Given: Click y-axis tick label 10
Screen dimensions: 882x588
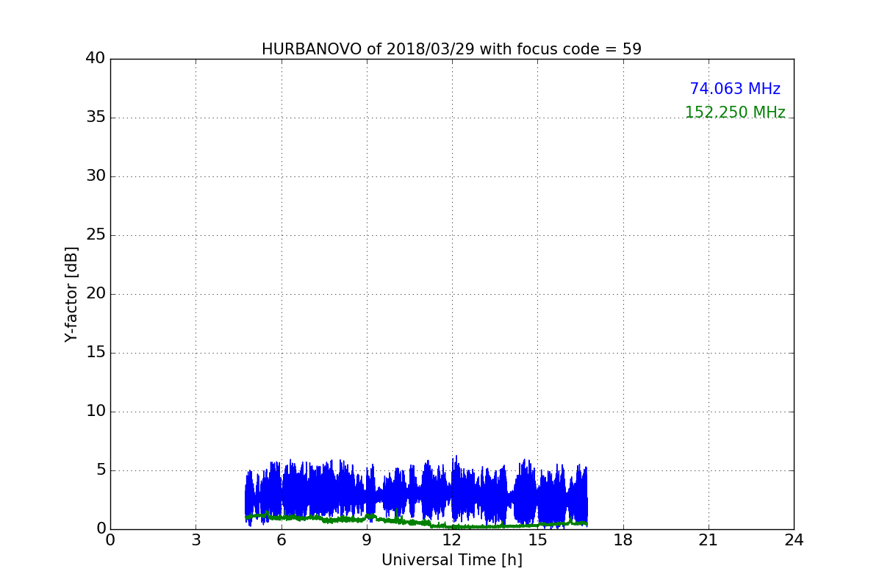Looking at the screenshot, I should point(96,412).
